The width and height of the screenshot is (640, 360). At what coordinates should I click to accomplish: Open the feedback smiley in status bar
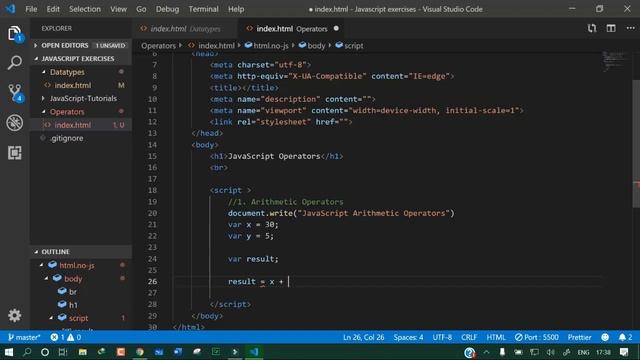605,338
